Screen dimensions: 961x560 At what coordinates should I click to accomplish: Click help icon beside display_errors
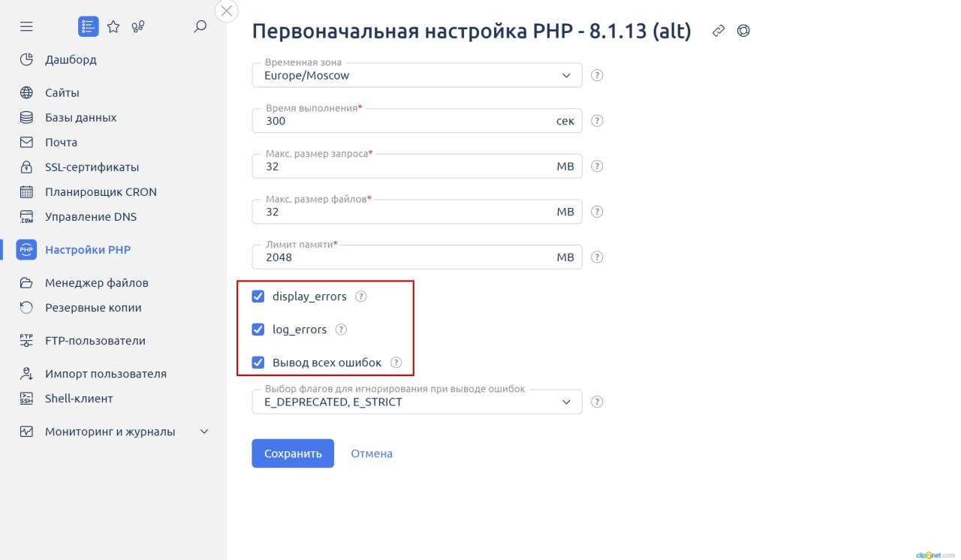coord(360,297)
